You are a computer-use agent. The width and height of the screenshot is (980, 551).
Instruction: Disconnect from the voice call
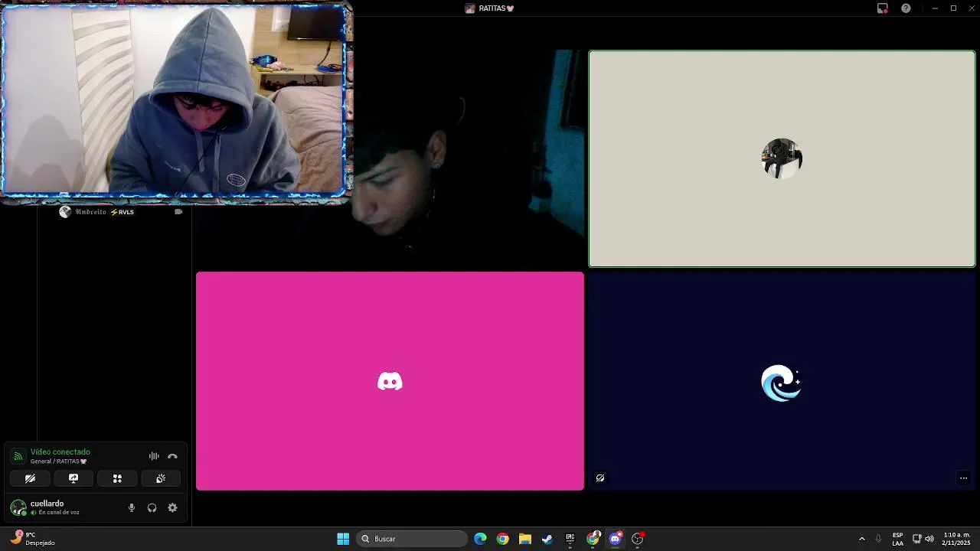pos(172,456)
